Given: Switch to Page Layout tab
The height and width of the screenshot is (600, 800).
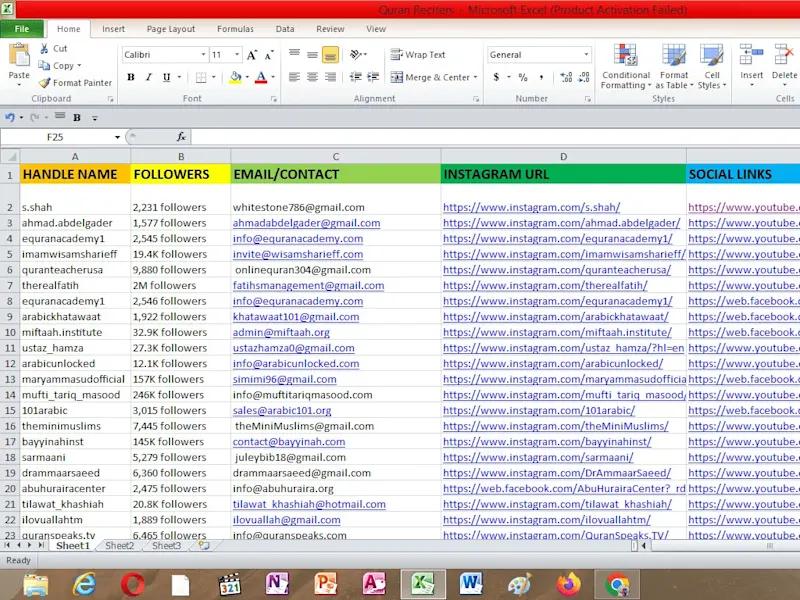Looking at the screenshot, I should tap(171, 29).
